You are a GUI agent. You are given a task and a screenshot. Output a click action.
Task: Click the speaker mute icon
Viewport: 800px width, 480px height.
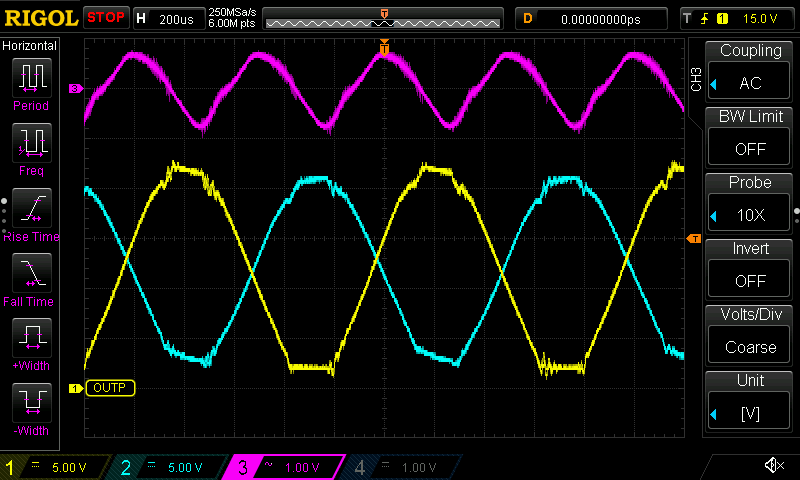pos(773,466)
